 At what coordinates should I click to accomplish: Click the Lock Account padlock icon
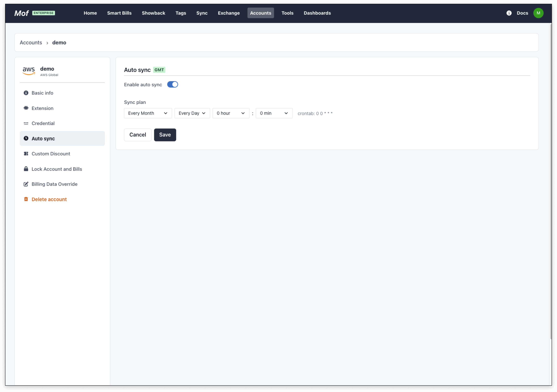pos(26,169)
